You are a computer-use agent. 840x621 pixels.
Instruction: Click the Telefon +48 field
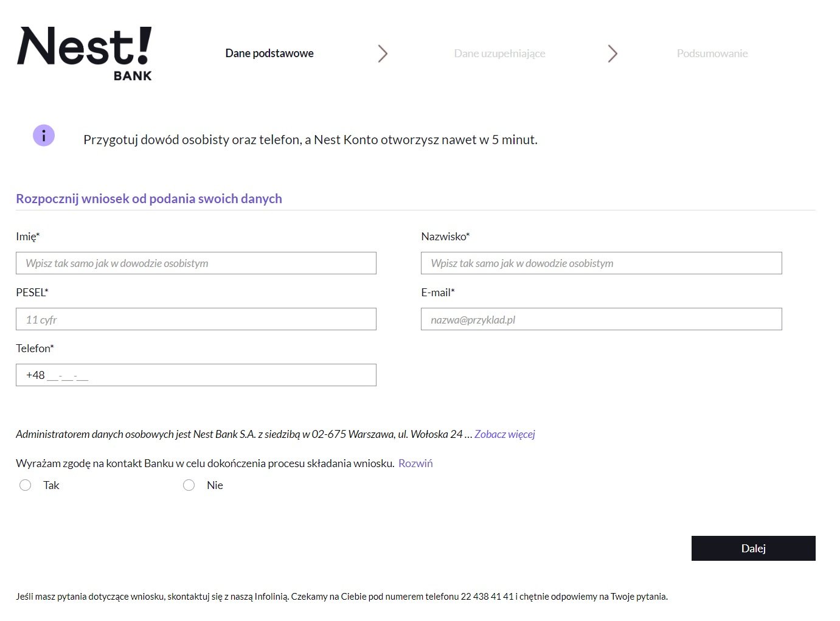click(x=196, y=375)
